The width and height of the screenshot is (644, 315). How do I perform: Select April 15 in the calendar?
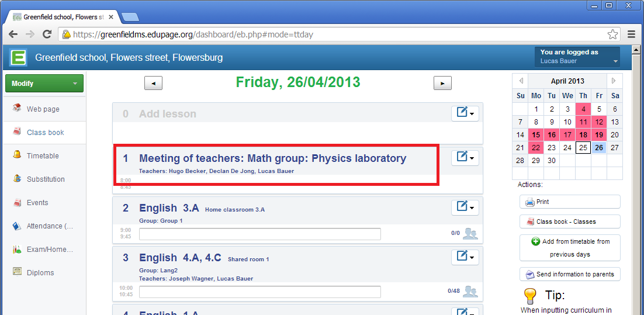point(536,134)
